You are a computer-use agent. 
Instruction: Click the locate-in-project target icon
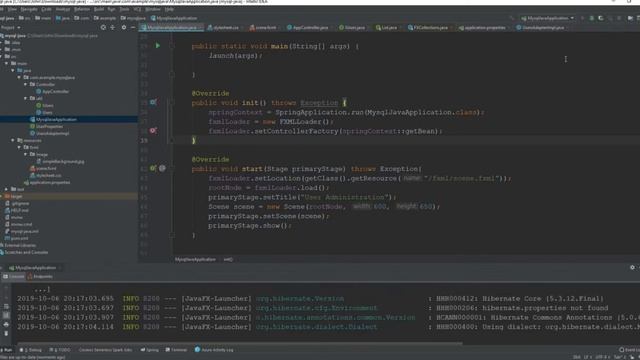(103, 27)
